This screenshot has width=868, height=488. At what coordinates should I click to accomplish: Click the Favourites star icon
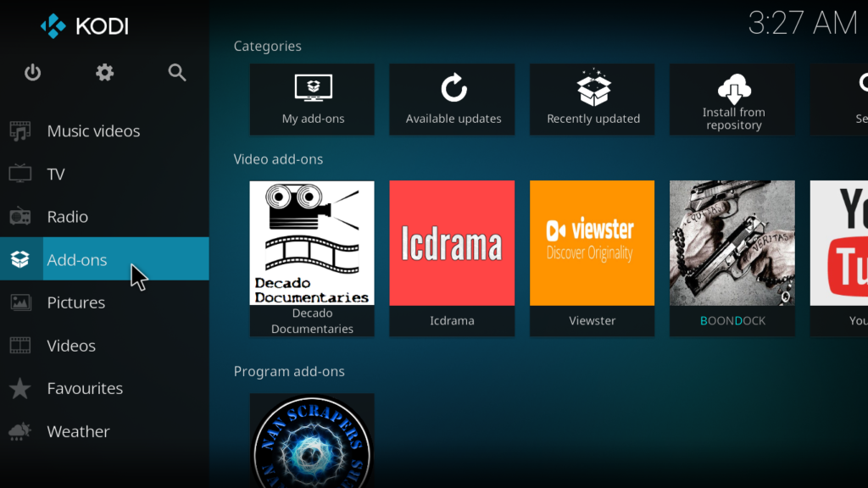click(20, 388)
